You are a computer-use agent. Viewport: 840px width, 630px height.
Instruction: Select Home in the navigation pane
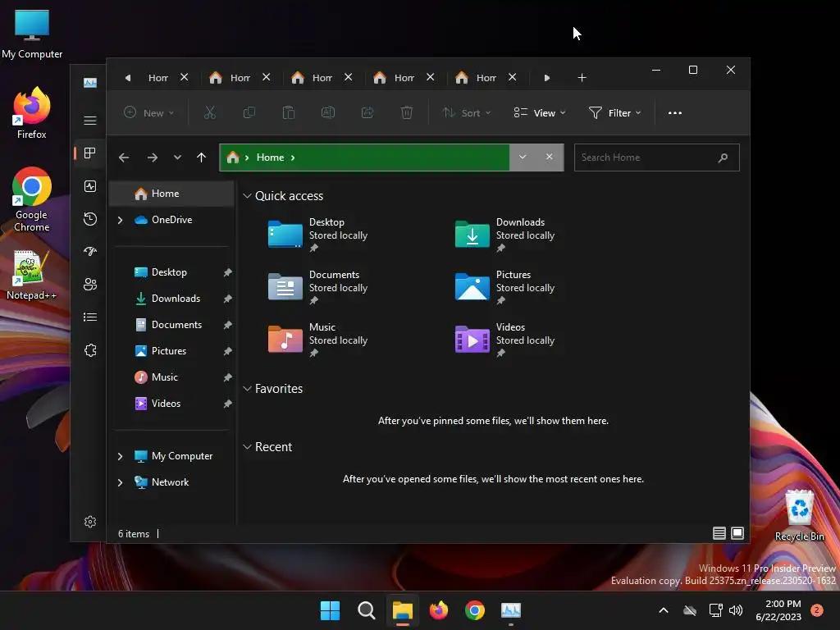coord(171,194)
